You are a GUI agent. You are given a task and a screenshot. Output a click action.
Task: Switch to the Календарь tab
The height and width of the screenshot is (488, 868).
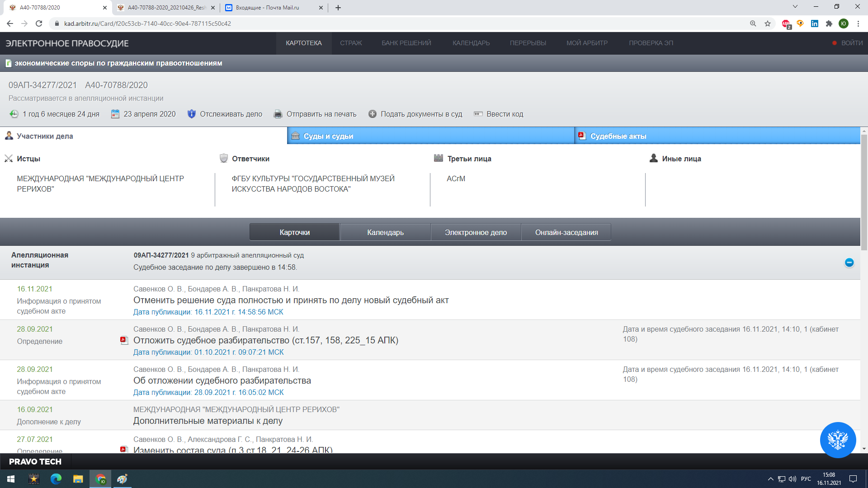[x=385, y=232]
